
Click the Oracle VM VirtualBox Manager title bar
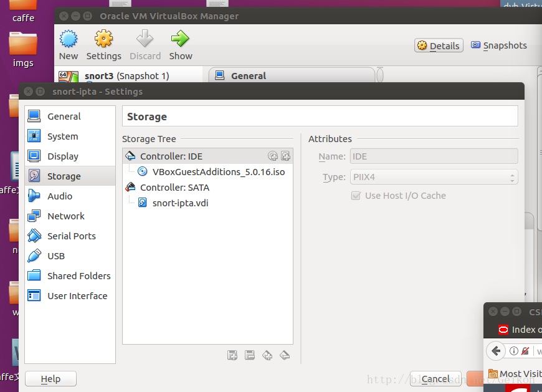[x=298, y=16]
